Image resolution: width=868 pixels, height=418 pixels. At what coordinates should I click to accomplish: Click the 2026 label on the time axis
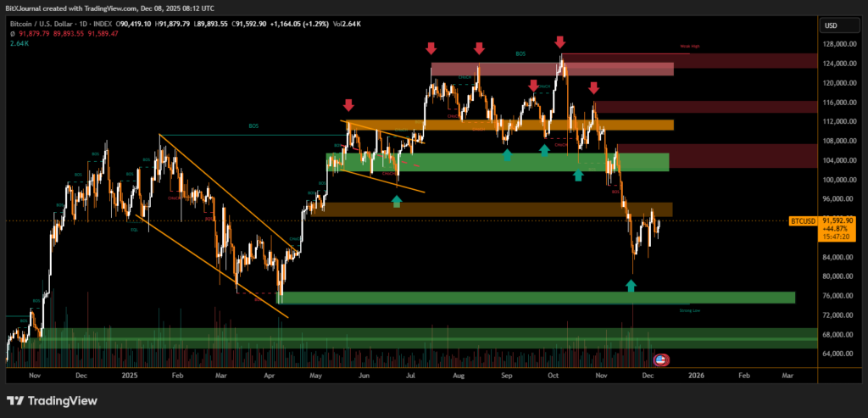pyautogui.click(x=696, y=373)
